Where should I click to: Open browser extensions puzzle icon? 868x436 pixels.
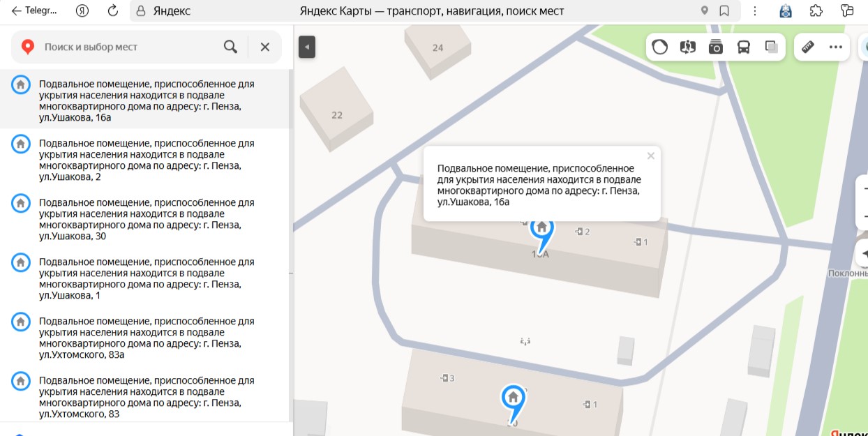coord(816,11)
